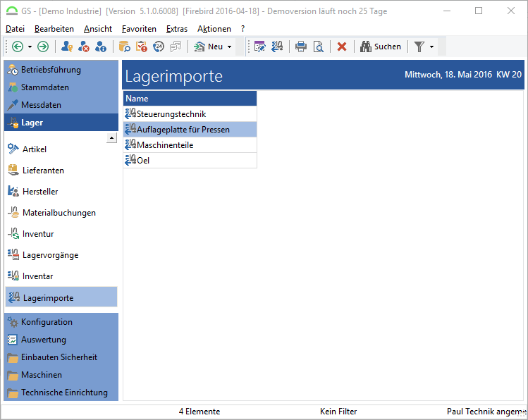Click the red X delete icon
The image size is (528, 420).
coord(342,47)
